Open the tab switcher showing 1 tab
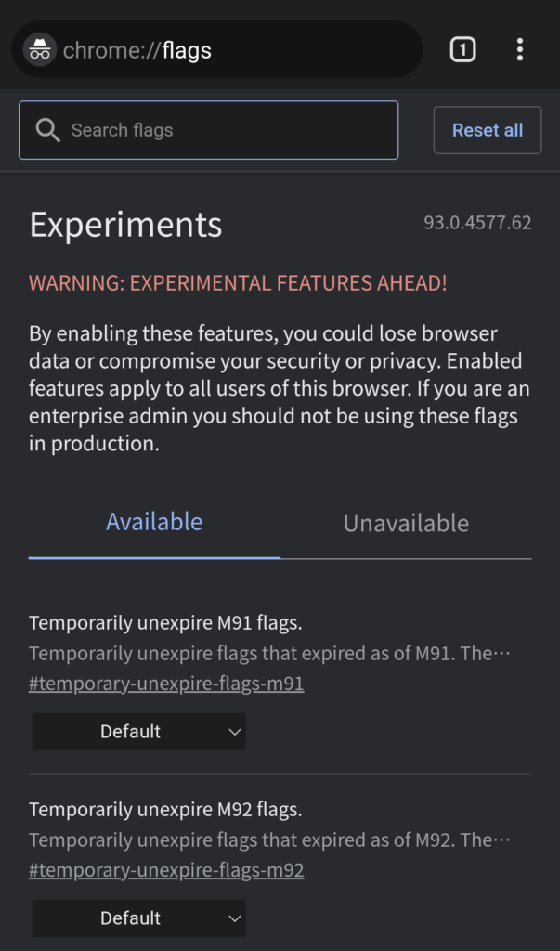Image resolution: width=560 pixels, height=951 pixels. coord(462,50)
